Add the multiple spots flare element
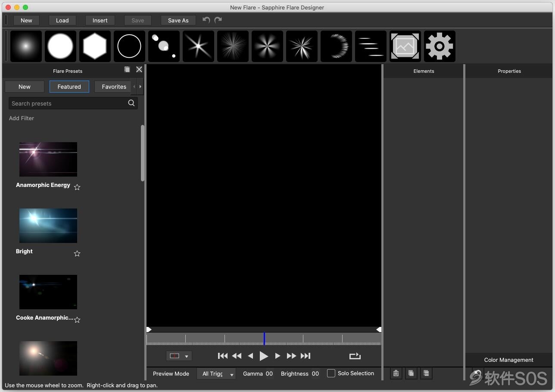Viewport: 555px width, 392px height. click(x=164, y=46)
